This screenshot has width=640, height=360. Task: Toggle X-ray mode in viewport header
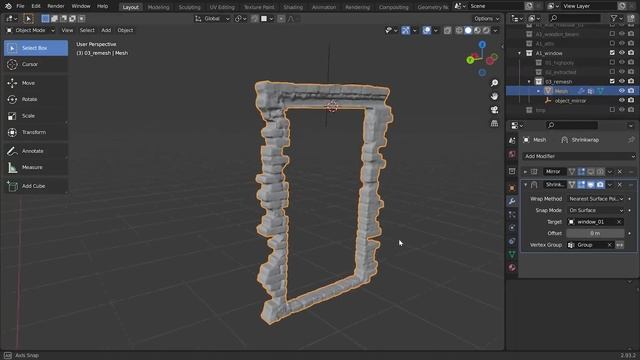point(447,30)
